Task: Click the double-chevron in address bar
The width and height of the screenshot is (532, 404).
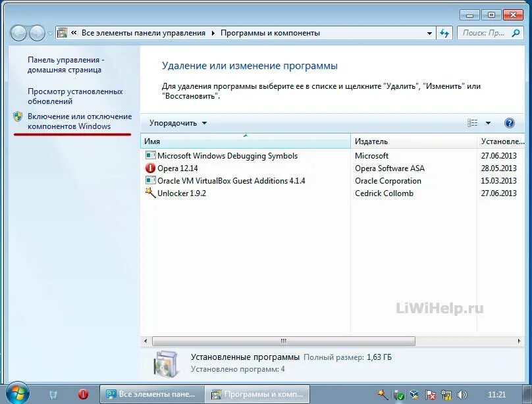Action: (74, 33)
